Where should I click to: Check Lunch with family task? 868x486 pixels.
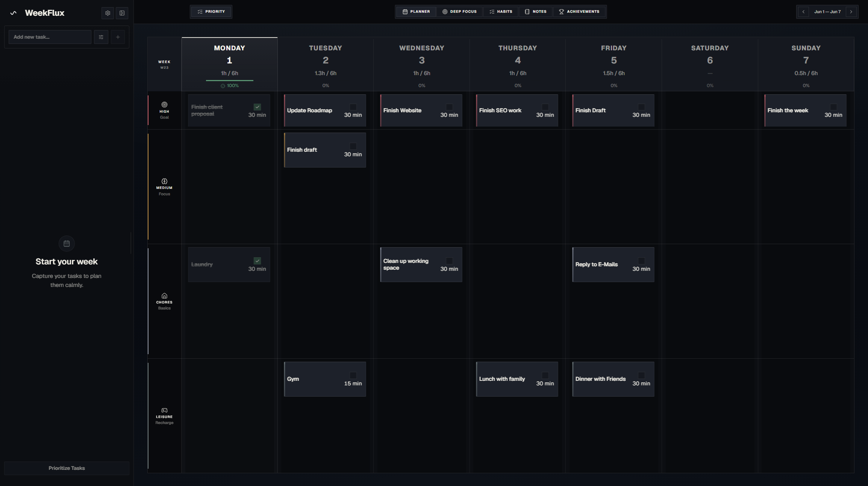545,375
